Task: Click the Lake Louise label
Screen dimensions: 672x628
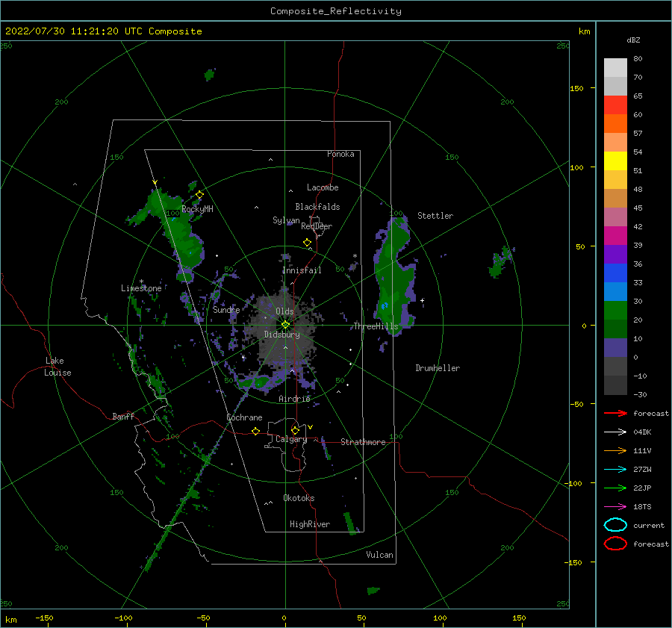Action: (57, 367)
